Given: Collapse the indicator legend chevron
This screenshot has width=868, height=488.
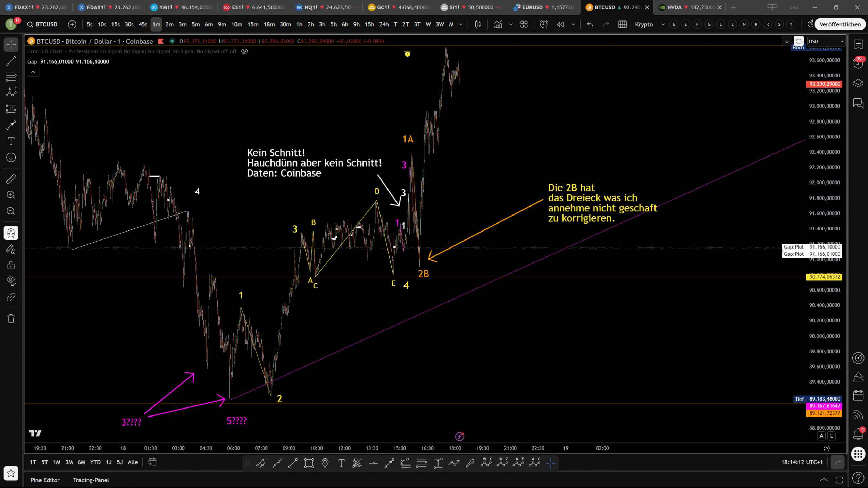Looking at the screenshot, I should click(x=33, y=72).
